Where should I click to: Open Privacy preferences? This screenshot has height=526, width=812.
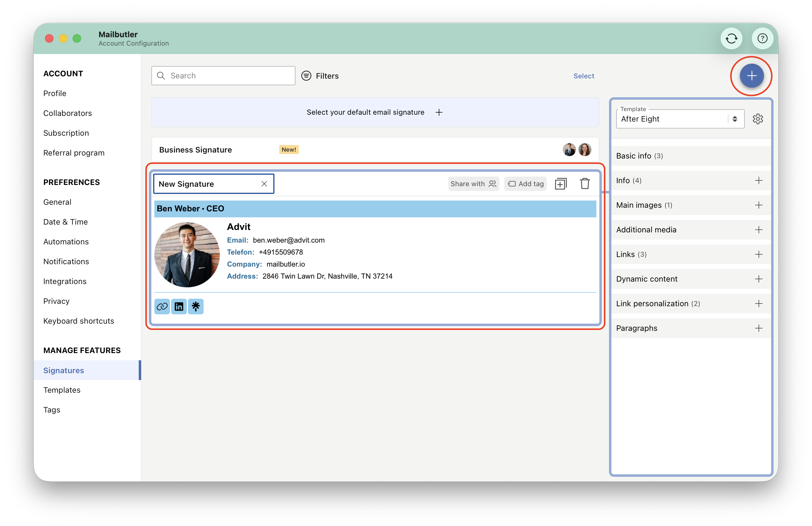(x=56, y=301)
